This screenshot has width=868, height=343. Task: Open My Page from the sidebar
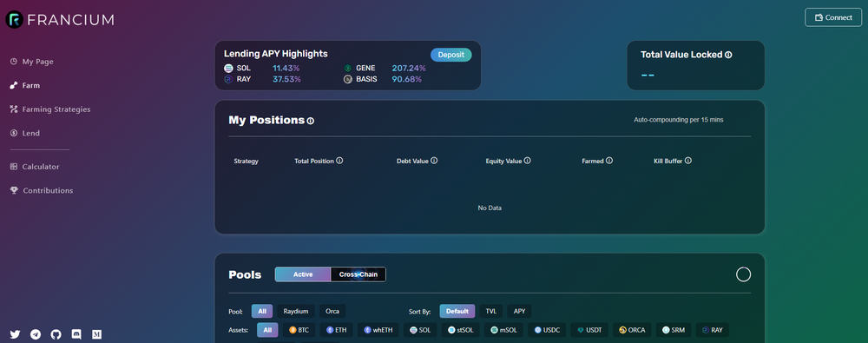tap(31, 62)
